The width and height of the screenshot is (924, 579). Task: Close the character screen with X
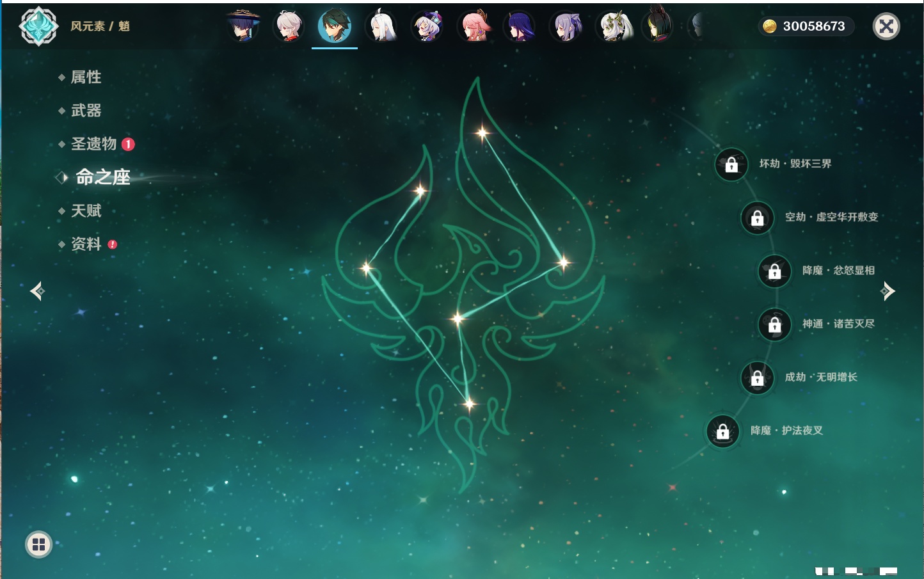point(886,26)
